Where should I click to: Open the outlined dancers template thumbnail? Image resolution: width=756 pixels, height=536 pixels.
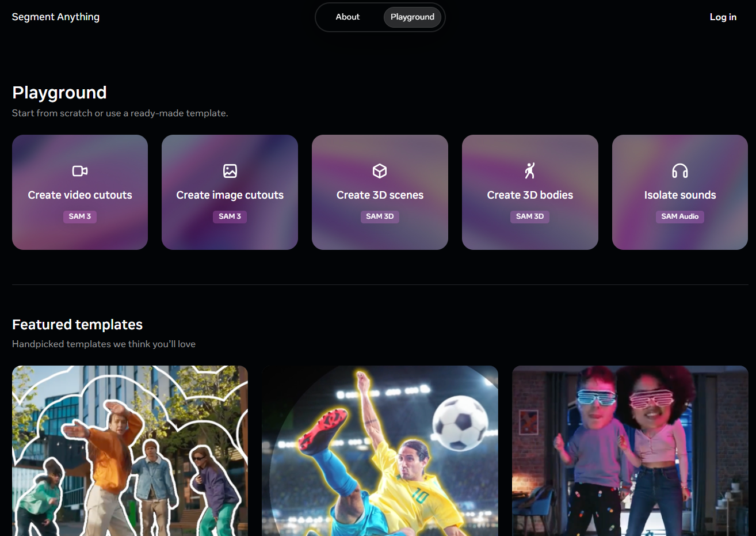coord(130,451)
